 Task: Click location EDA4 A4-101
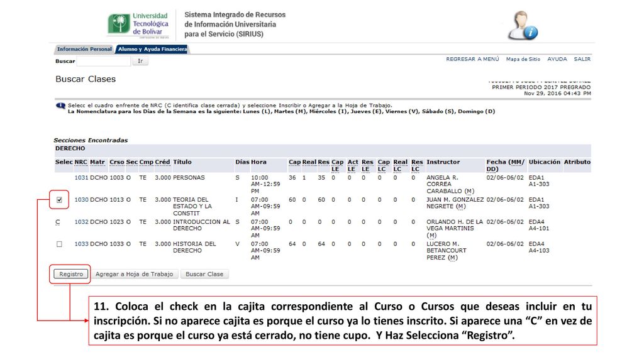538,226
